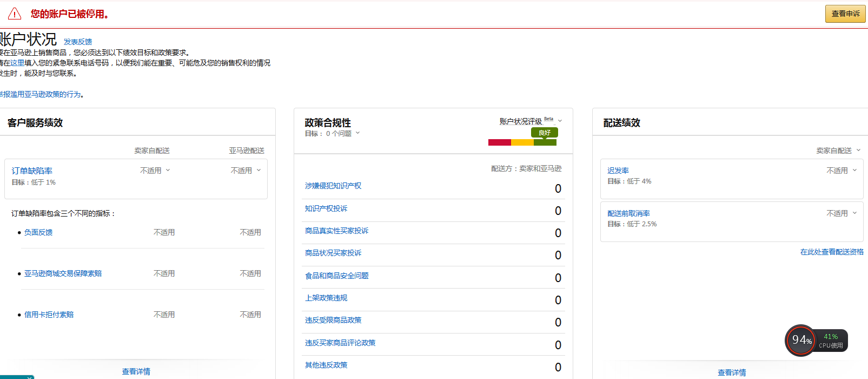The width and height of the screenshot is (868, 379).
Task: Click the 94% memory usage circle widget
Action: click(800, 340)
